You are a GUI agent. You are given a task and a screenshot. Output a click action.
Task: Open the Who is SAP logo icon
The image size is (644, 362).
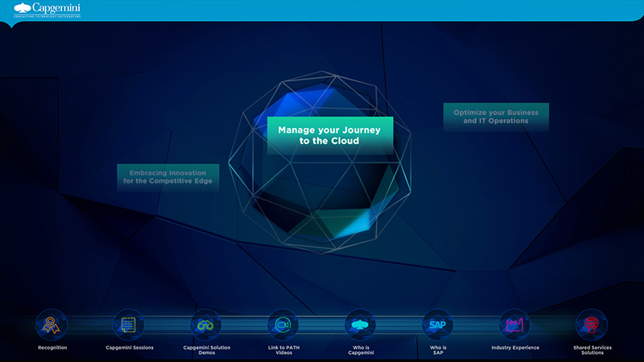click(x=437, y=325)
